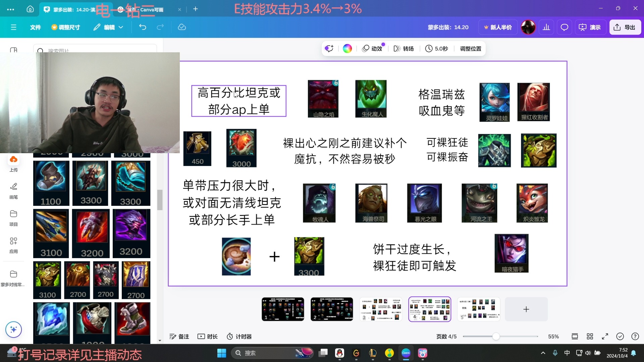The height and width of the screenshot is (362, 644).
Task: Select the 生化魔人 champion image
Action: coord(371,99)
